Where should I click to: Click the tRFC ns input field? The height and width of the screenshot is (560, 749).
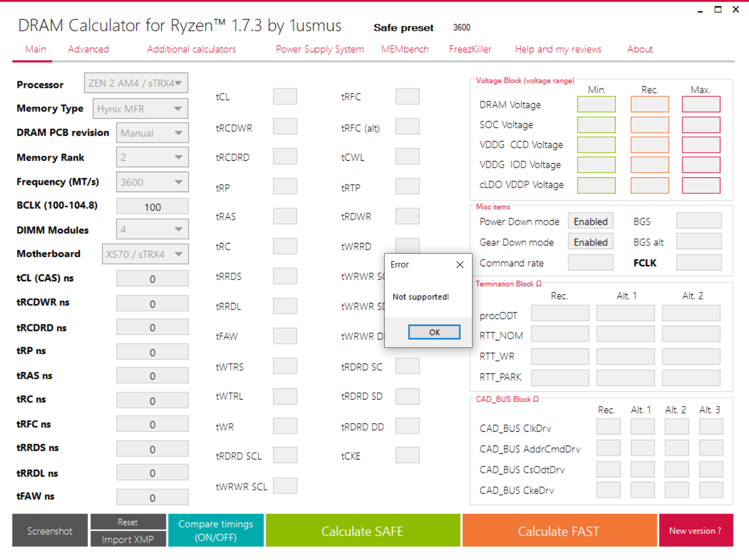152,424
